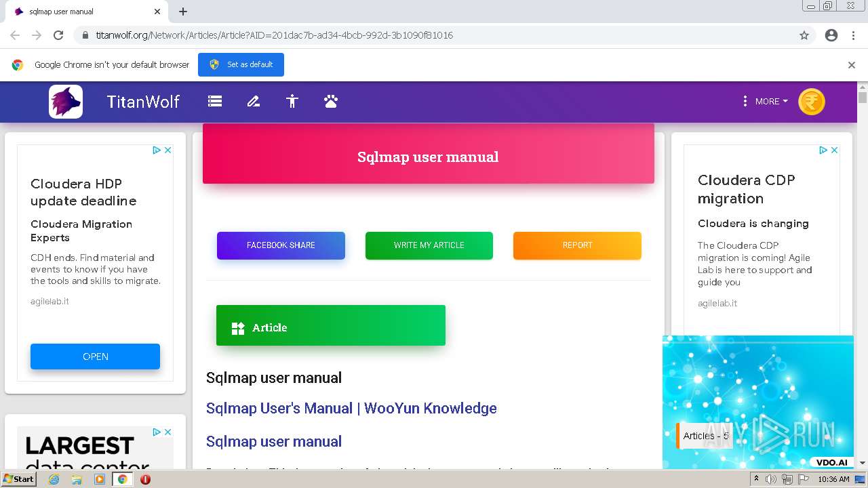The height and width of the screenshot is (488, 868).
Task: Show hidden tray icons arrow
Action: [756, 479]
